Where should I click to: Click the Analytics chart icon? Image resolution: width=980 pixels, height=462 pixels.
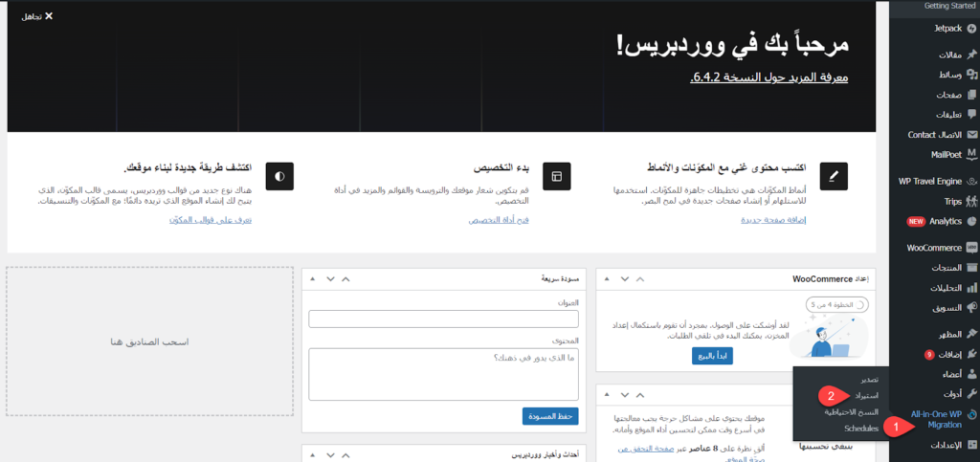point(971,221)
